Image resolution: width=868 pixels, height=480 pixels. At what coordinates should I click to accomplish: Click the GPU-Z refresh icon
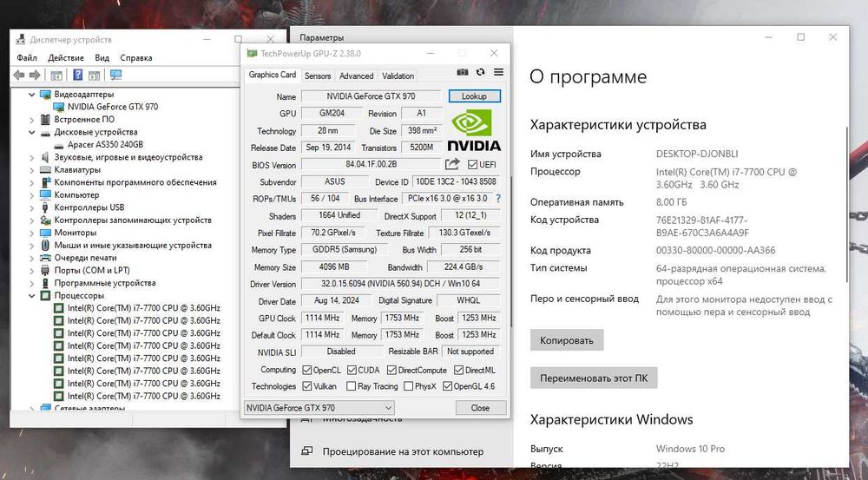point(480,73)
